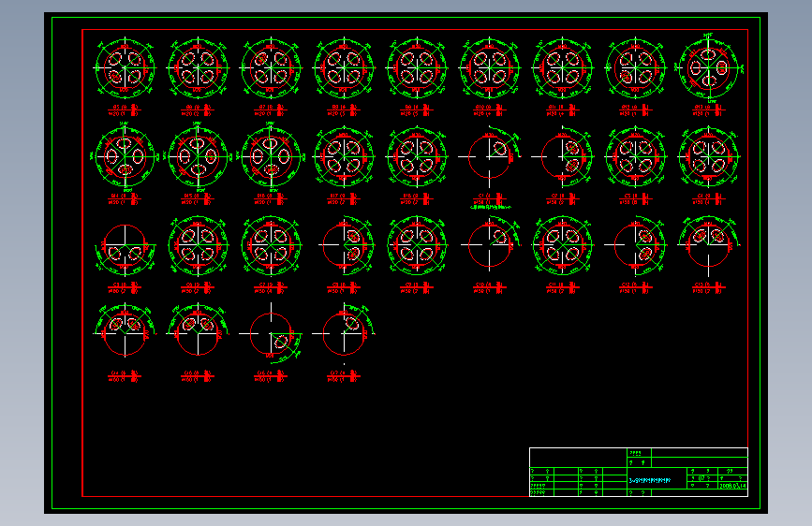Screen dimensions: 812x526
Task: Click the red A13 label text
Action: [709, 110]
